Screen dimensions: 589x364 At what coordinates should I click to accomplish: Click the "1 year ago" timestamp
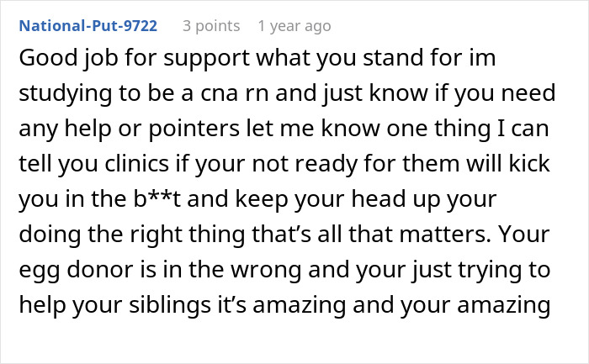294,25
